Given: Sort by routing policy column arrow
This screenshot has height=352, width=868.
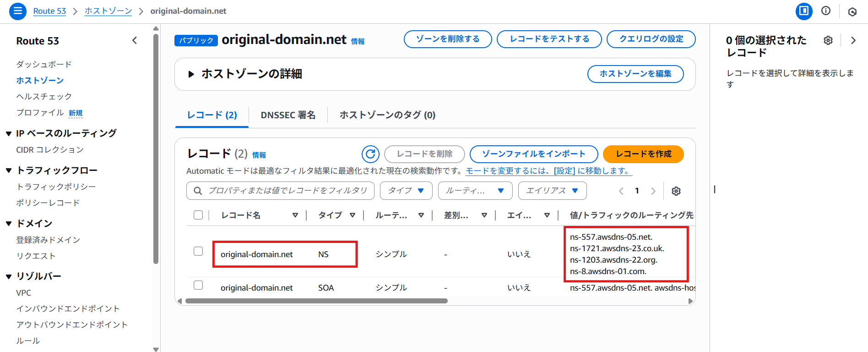Looking at the screenshot, I should [x=421, y=215].
